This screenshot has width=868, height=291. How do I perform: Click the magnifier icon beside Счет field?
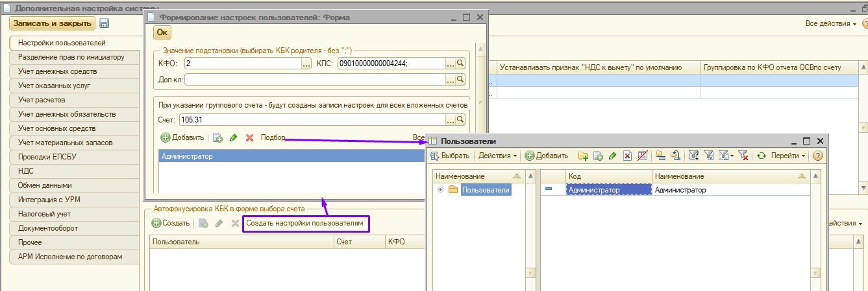(x=461, y=120)
